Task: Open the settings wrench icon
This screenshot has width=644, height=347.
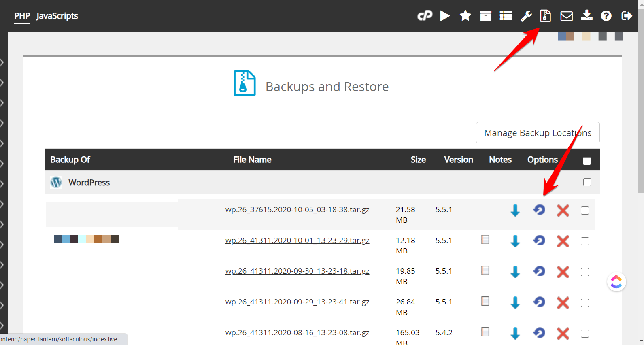Action: [x=526, y=16]
